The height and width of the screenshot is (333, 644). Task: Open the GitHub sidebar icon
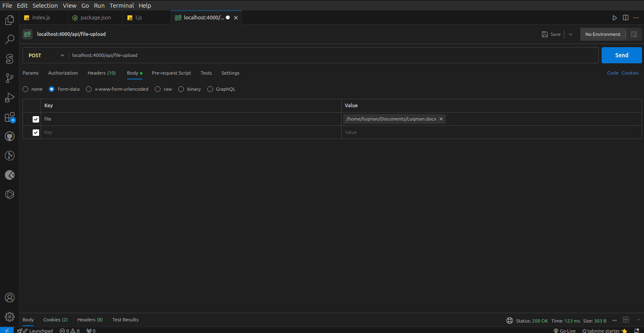pyautogui.click(x=10, y=136)
